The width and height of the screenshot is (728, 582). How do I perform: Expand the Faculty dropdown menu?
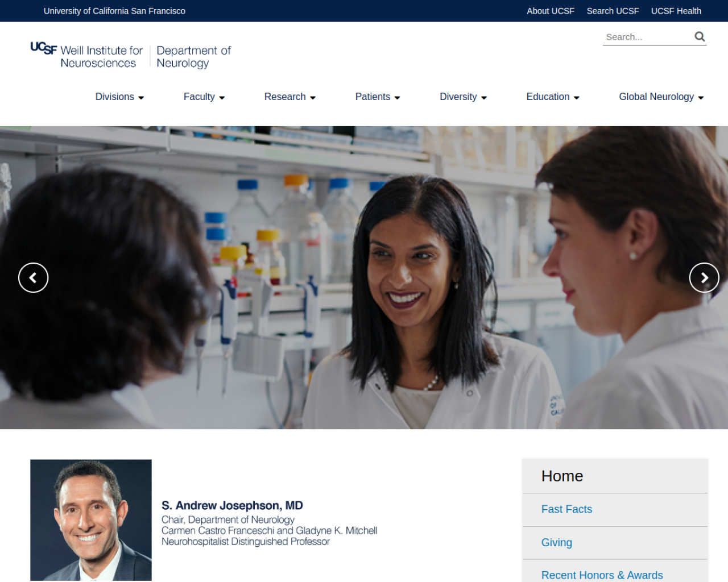[x=204, y=97]
